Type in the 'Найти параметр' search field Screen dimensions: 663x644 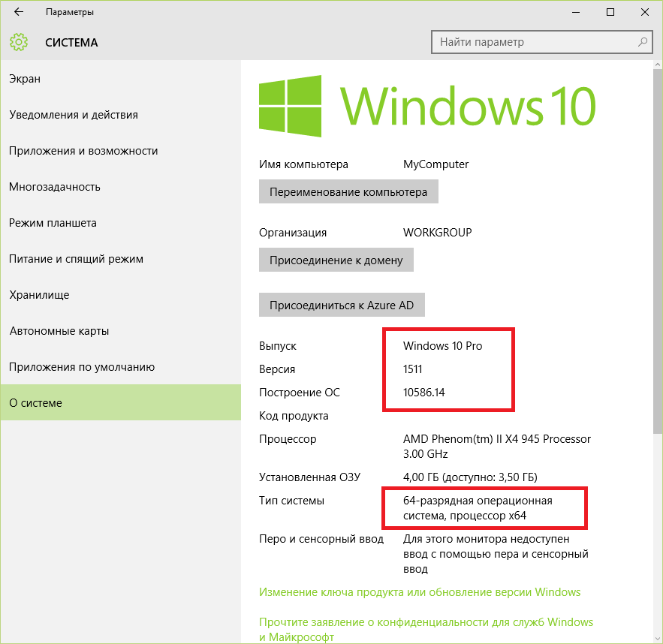(533, 42)
